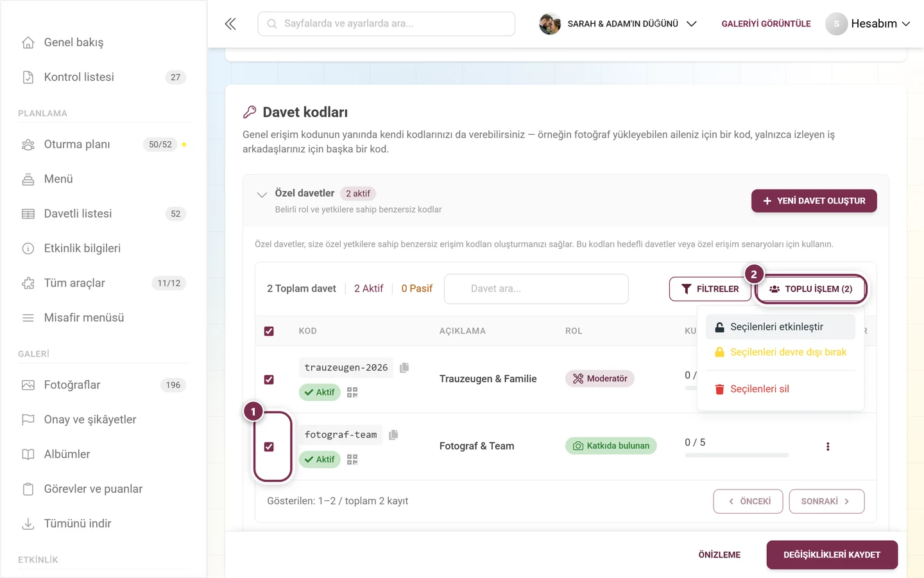Viewport: 924px width, 578px height.
Task: Collapse the sidebar with double-chevron icon
Action: point(230,24)
